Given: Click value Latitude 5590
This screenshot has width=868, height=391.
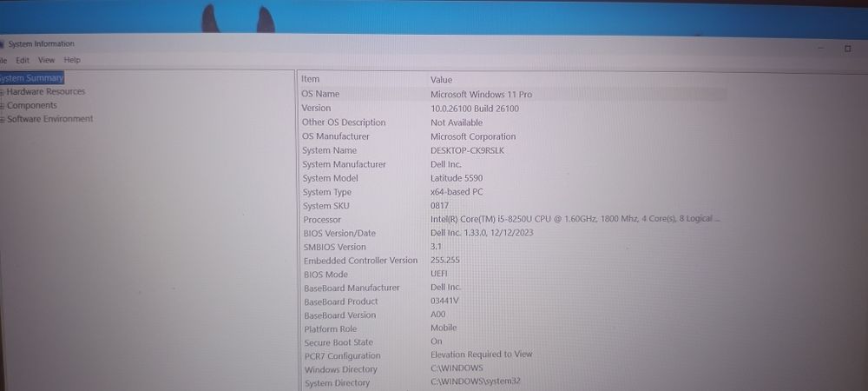Looking at the screenshot, I should [x=457, y=178].
